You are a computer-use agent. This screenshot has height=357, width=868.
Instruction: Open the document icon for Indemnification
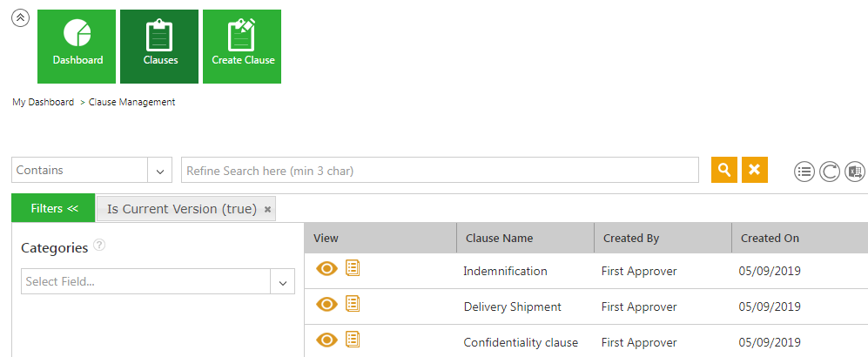[353, 268]
